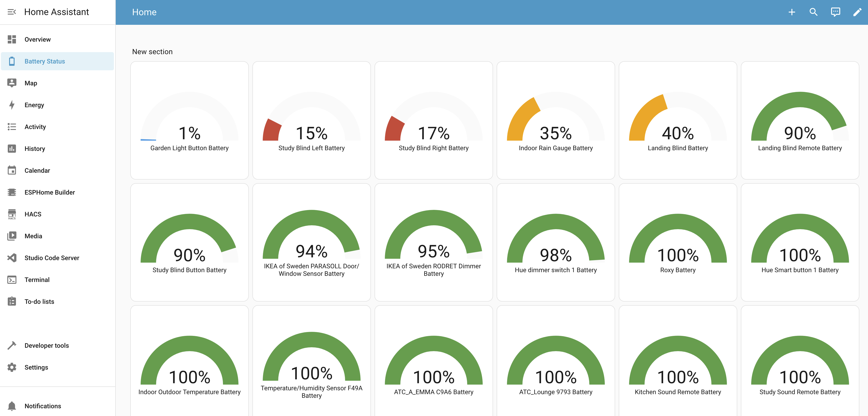Open the Assist chat icon
Image resolution: width=868 pixels, height=416 pixels.
[x=835, y=12]
